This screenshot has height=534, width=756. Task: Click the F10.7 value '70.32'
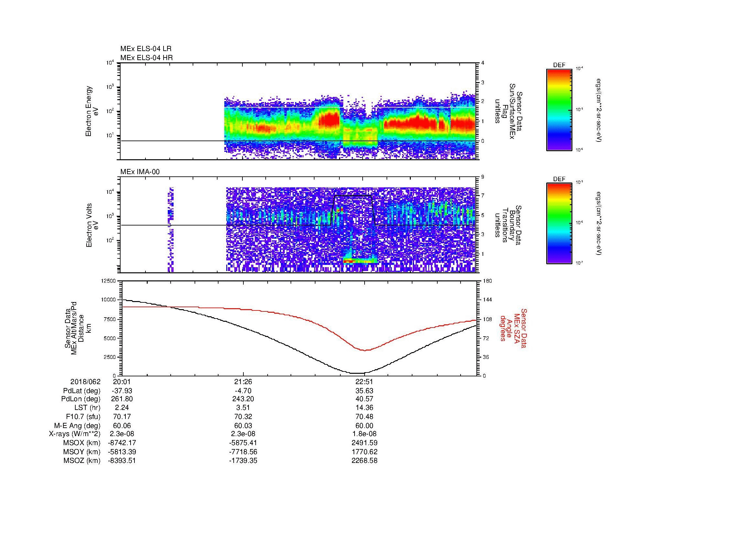click(243, 417)
